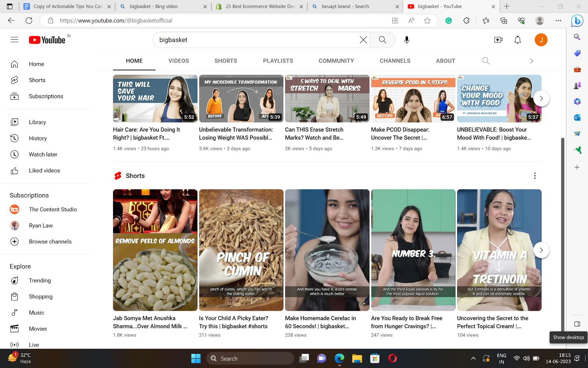Start voice search with microphone icon
Viewport: 588px width, 368px height.
click(407, 40)
